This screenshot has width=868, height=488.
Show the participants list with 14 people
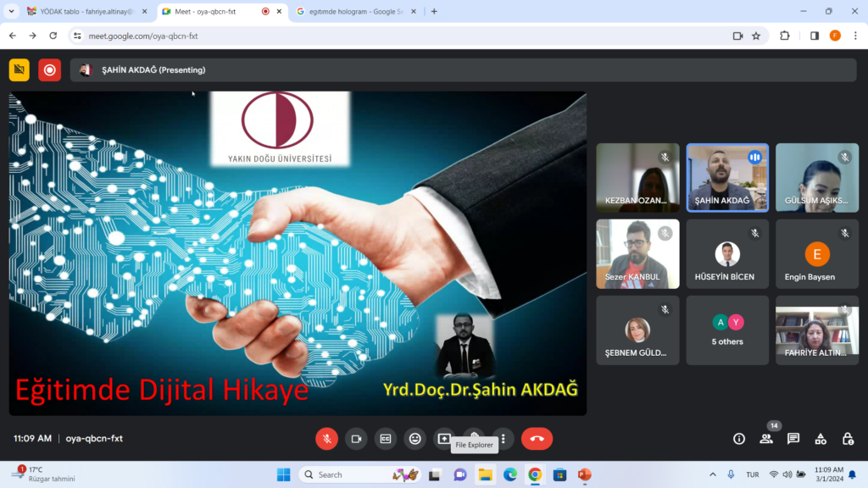coord(766,439)
